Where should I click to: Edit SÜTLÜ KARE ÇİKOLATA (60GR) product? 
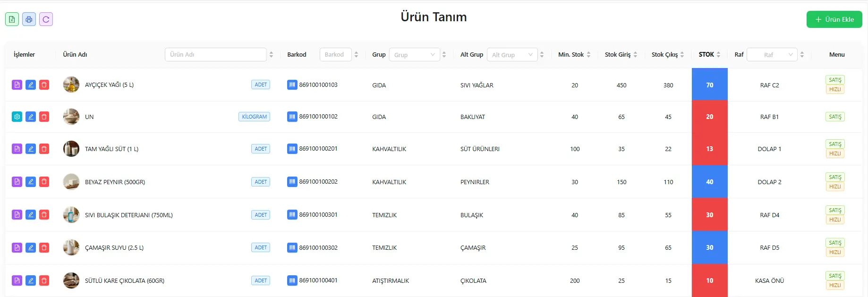(x=31, y=280)
